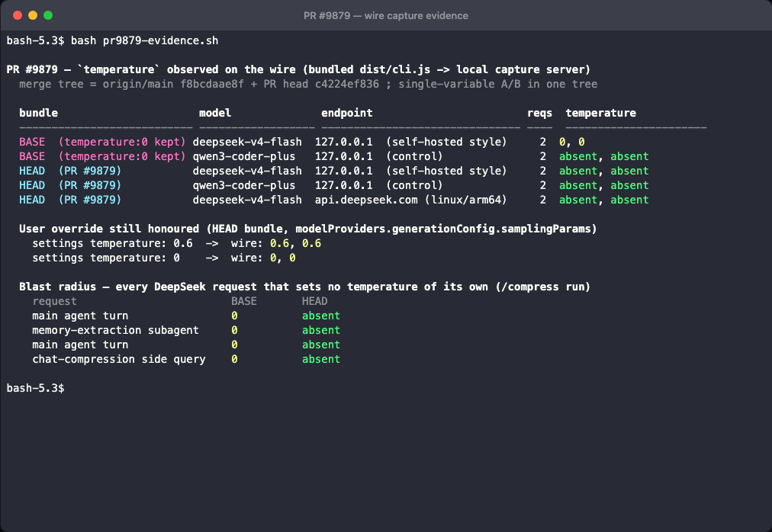The image size is (772, 532).
Task: Click 'api.deepseek.com' endpoint text
Action: point(366,200)
